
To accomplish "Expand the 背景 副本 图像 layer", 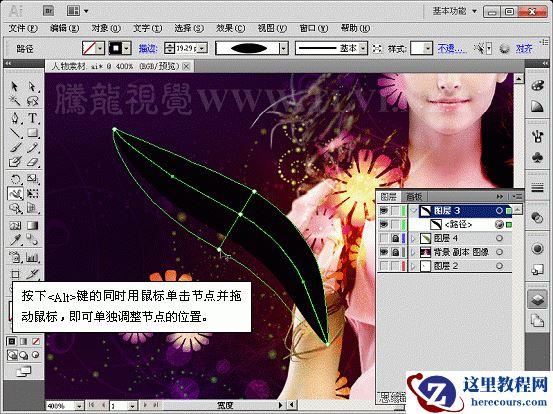I will click(x=413, y=252).
